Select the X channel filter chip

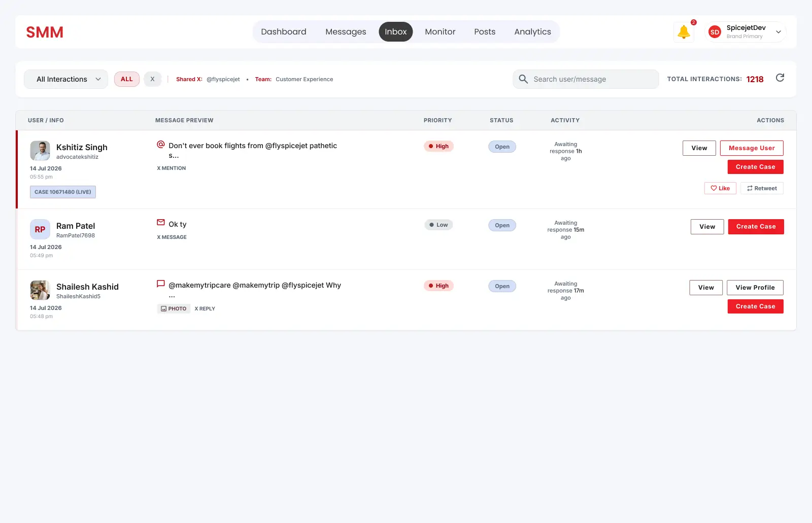[152, 79]
